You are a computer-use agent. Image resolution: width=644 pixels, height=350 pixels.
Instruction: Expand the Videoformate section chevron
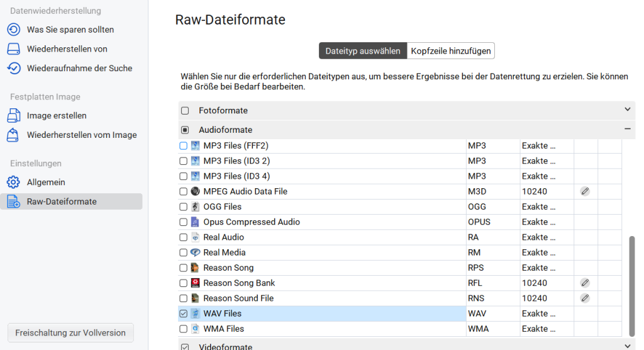pyautogui.click(x=627, y=346)
